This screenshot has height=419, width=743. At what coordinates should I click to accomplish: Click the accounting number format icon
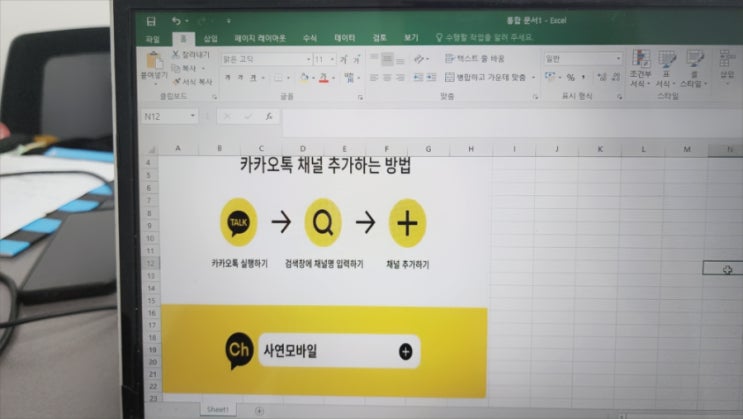click(550, 76)
